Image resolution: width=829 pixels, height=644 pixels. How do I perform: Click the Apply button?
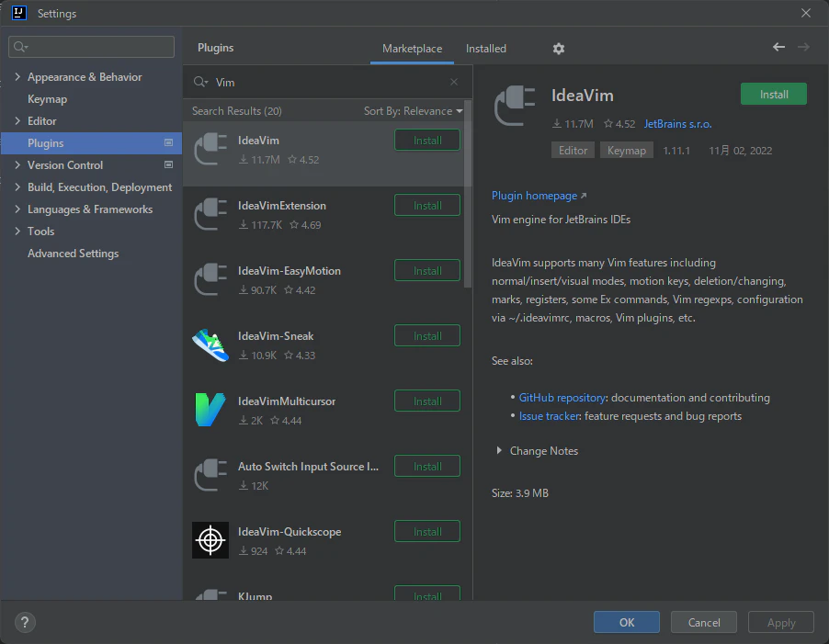[781, 622]
